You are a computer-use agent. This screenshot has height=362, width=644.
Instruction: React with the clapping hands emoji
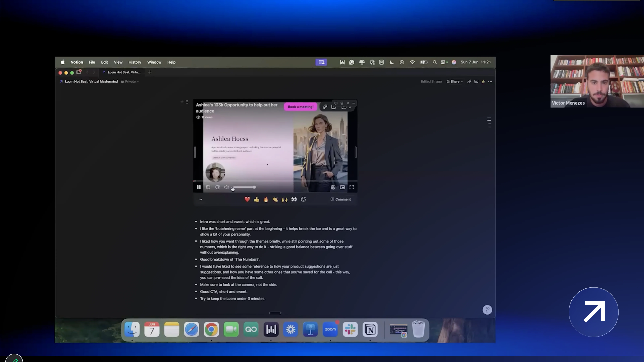pyautogui.click(x=275, y=199)
